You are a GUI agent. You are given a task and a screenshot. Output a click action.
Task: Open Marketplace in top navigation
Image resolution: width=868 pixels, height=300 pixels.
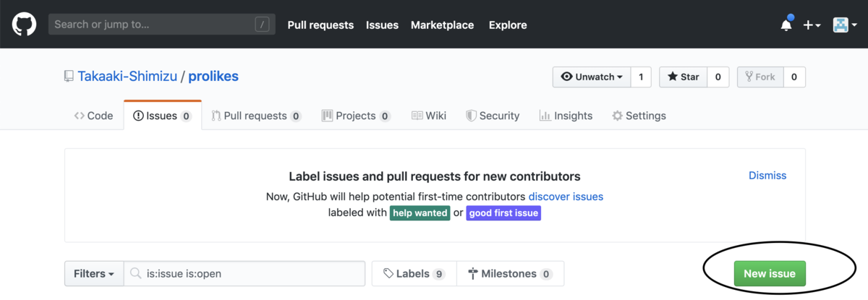click(442, 25)
